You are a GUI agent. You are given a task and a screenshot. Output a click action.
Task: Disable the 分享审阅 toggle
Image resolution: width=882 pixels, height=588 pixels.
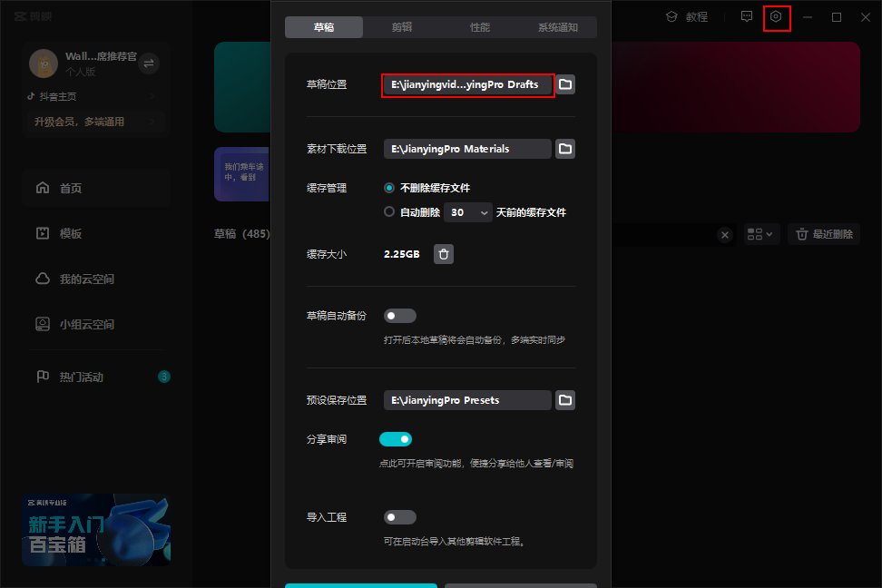[x=396, y=438]
